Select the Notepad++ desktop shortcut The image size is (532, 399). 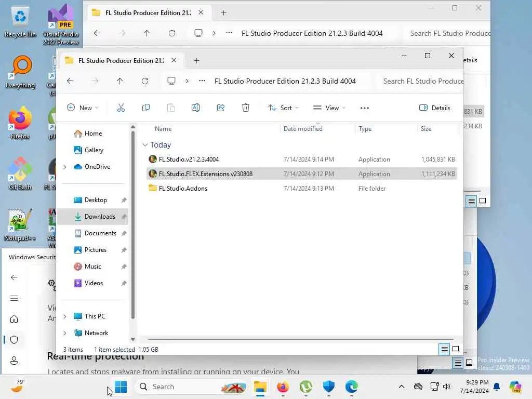coord(20,224)
